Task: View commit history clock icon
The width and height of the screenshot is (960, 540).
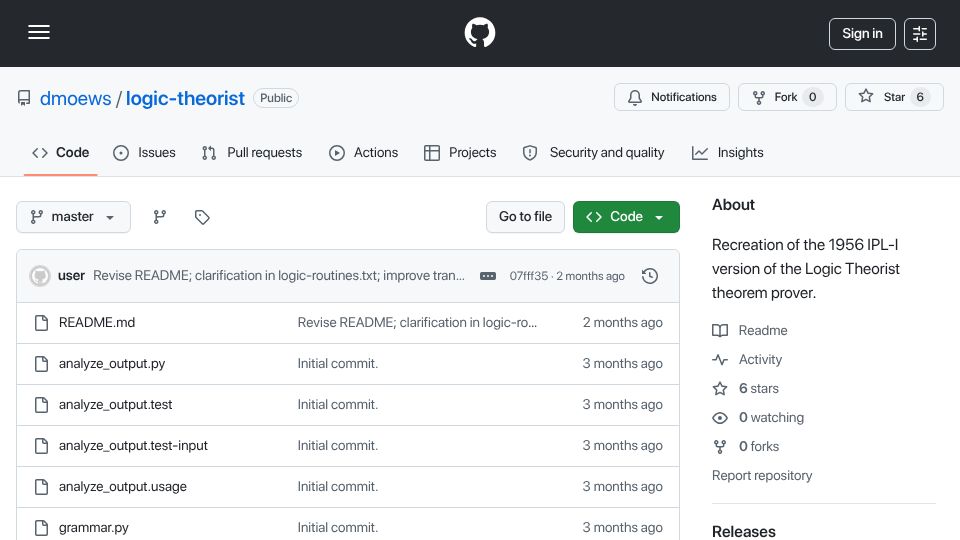Action: [650, 276]
